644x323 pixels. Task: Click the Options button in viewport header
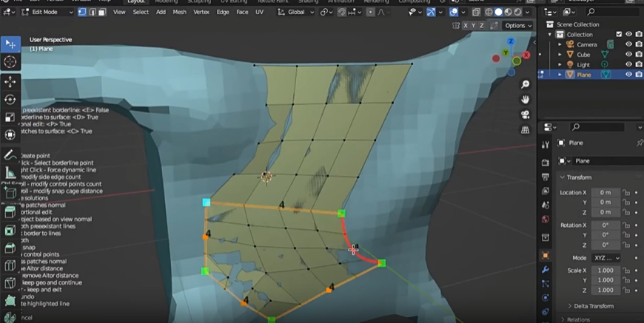tap(517, 25)
